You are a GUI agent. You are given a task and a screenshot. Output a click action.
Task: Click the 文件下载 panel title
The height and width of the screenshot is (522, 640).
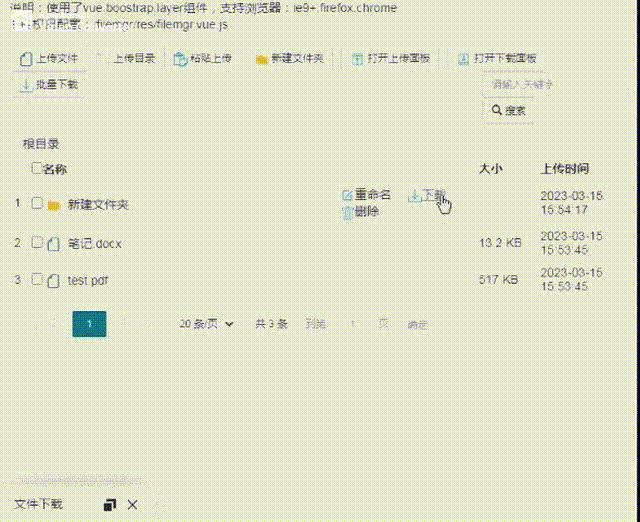[38, 504]
